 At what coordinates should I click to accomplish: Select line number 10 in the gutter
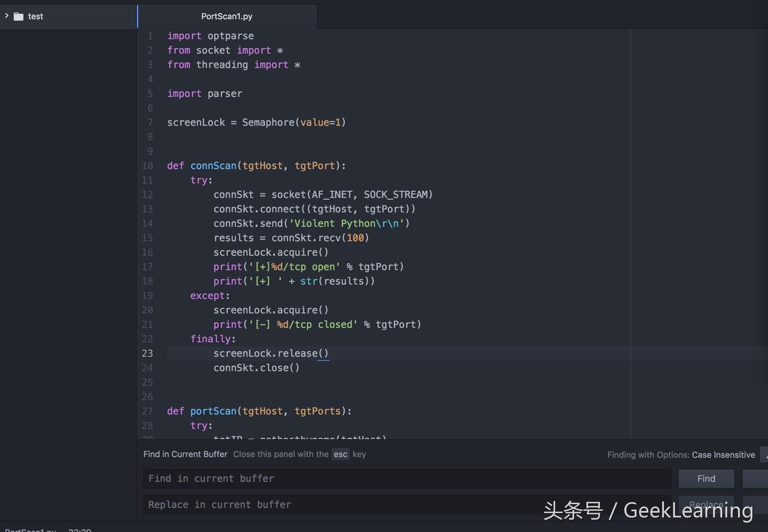(147, 166)
